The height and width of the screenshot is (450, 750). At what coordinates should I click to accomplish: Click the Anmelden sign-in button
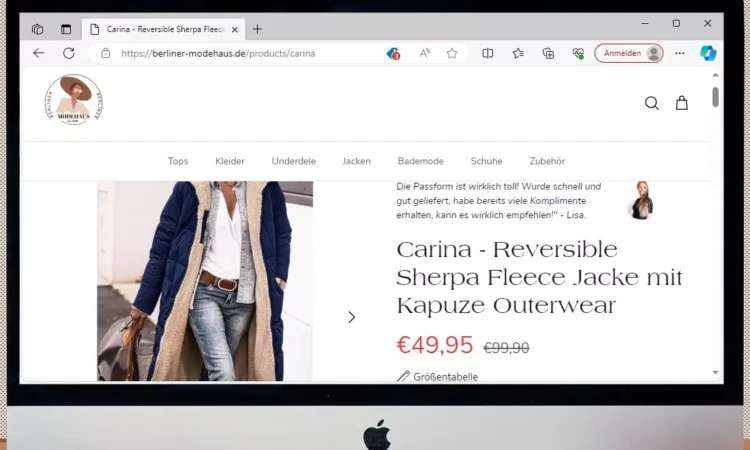[629, 53]
